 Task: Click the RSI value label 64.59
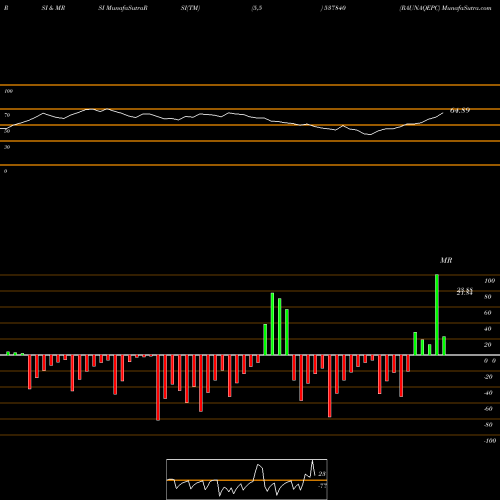click(x=460, y=110)
